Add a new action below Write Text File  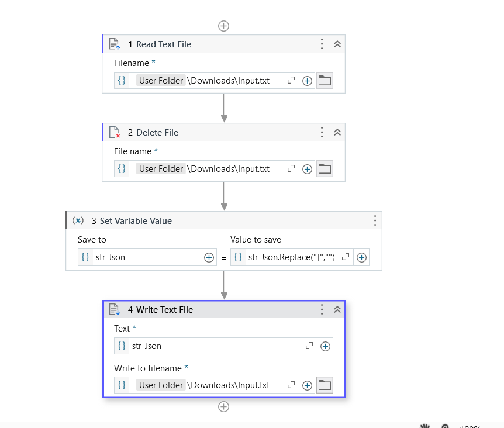click(x=223, y=406)
